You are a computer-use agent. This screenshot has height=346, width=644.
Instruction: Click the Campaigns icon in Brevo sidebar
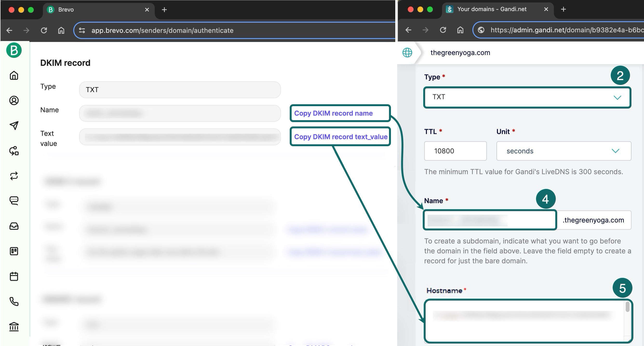click(14, 125)
